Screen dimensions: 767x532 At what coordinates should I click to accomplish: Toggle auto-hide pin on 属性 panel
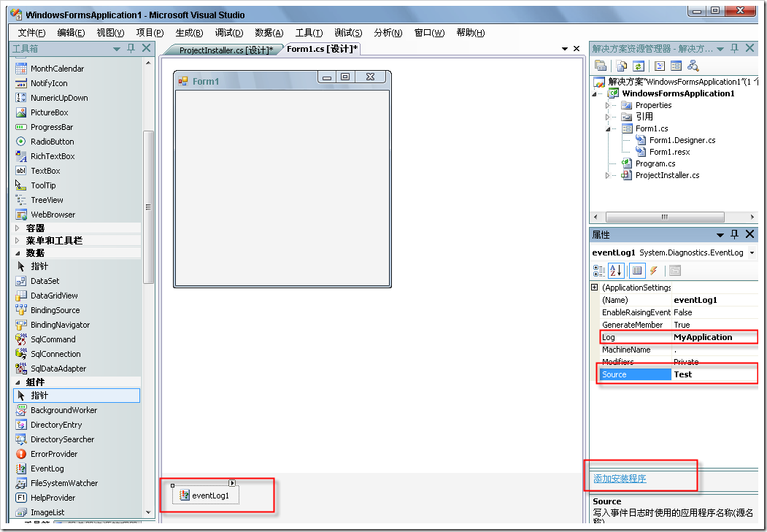pyautogui.click(x=734, y=235)
